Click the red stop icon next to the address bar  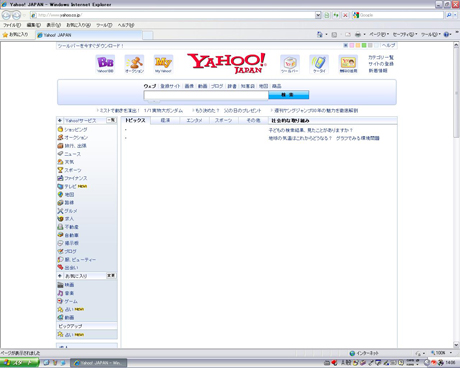tap(345, 15)
